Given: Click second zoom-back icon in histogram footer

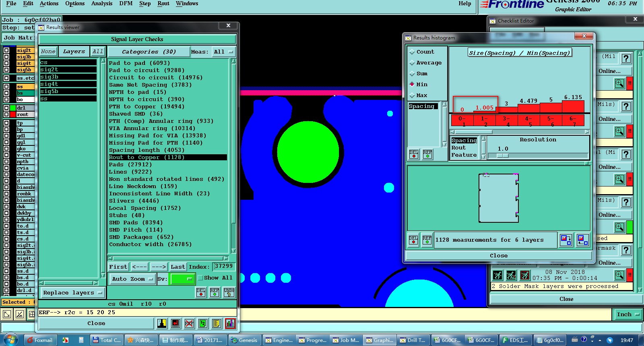Looking at the screenshot, I should click(x=582, y=240).
